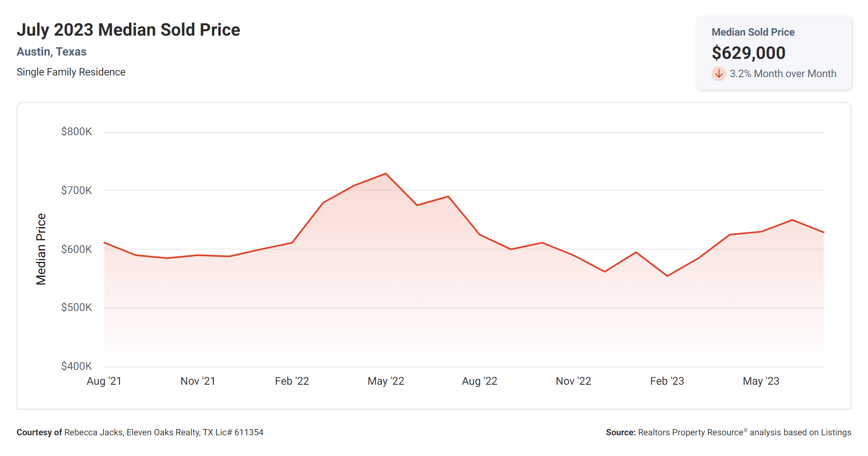The width and height of the screenshot is (868, 456).
Task: Click the July 2023 Median Sold Price title
Action: (128, 30)
